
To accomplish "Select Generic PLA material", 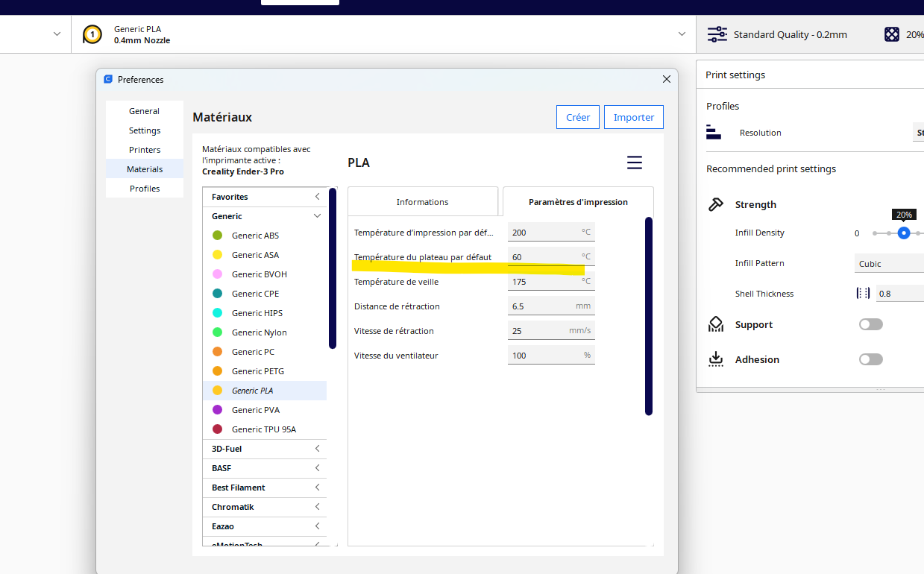I will coord(265,391).
